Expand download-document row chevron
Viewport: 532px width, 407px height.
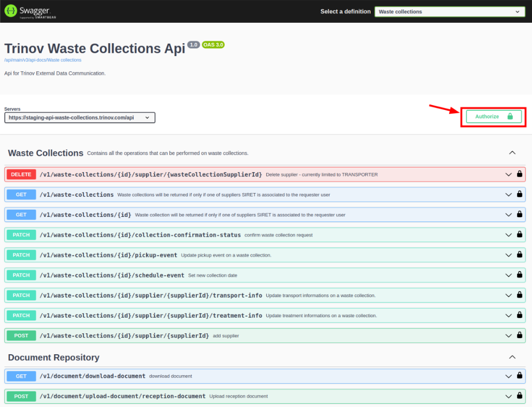[x=508, y=376]
